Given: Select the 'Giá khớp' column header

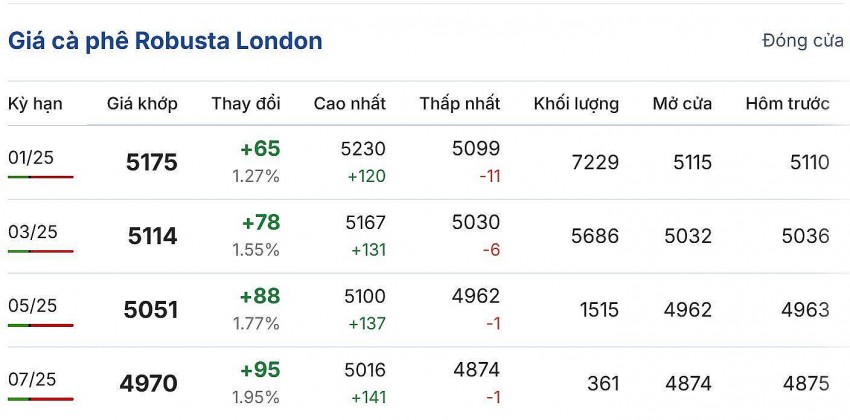Looking at the screenshot, I should point(142,104).
